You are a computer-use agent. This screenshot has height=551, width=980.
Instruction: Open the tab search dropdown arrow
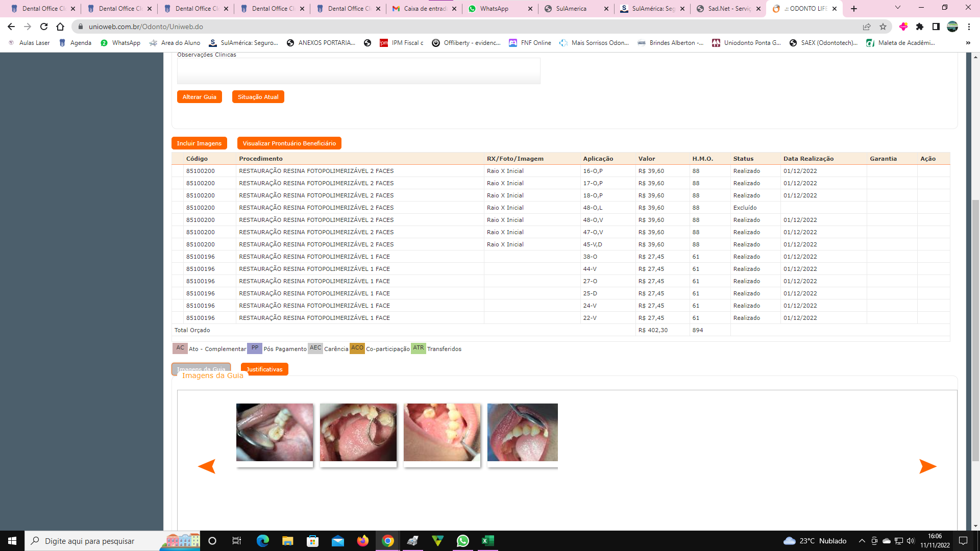click(x=898, y=8)
